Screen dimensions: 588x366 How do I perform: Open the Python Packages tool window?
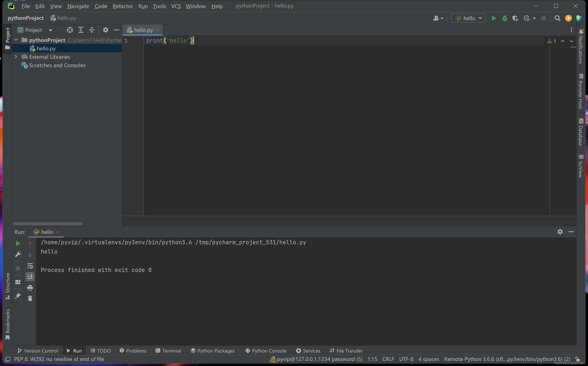[216, 351]
